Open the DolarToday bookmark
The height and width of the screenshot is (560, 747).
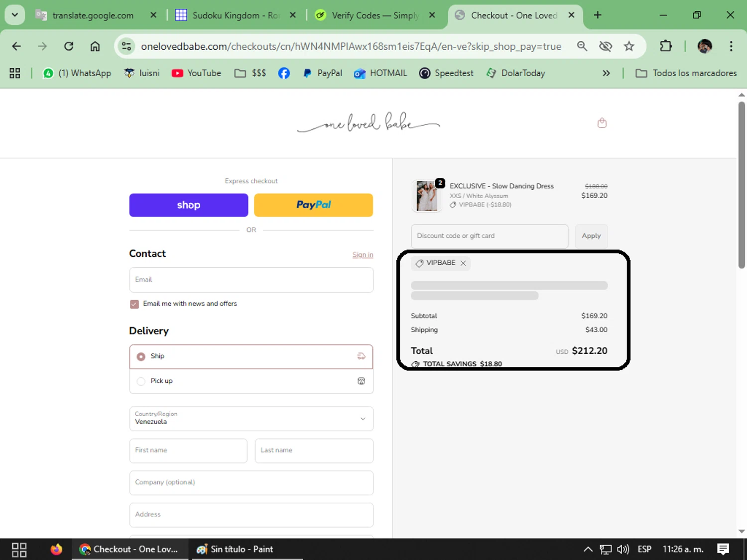(515, 73)
